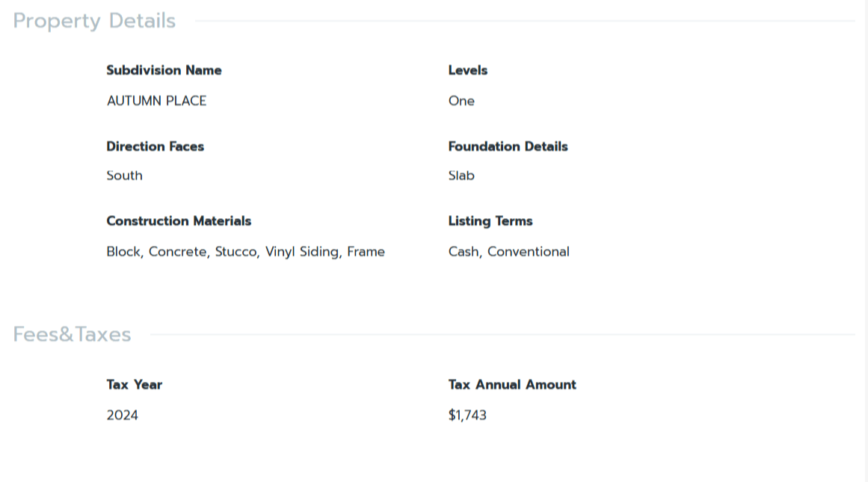Screen dimensions: 868x482
Task: Click the divider line beside Property Details
Action: coord(523,21)
